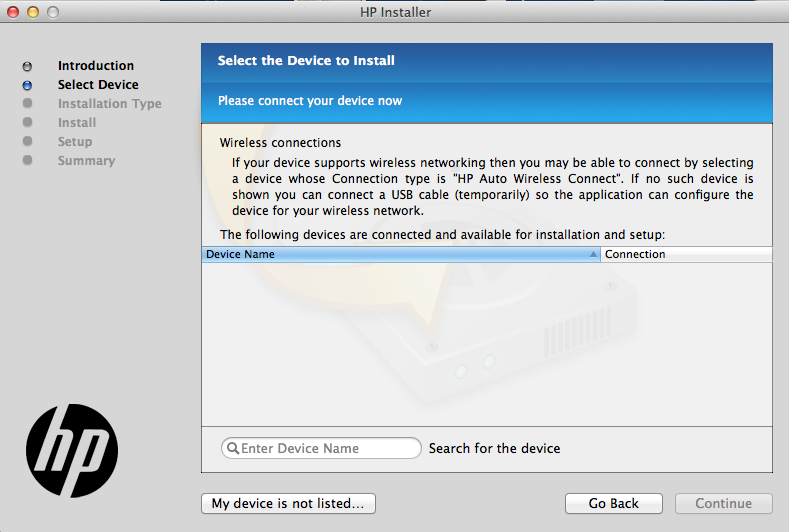Click the Please connect your device now text
The width and height of the screenshot is (789, 532).
click(x=310, y=101)
